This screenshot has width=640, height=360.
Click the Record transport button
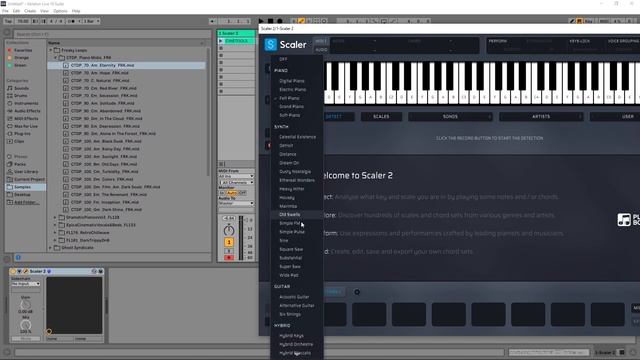click(x=280, y=21)
